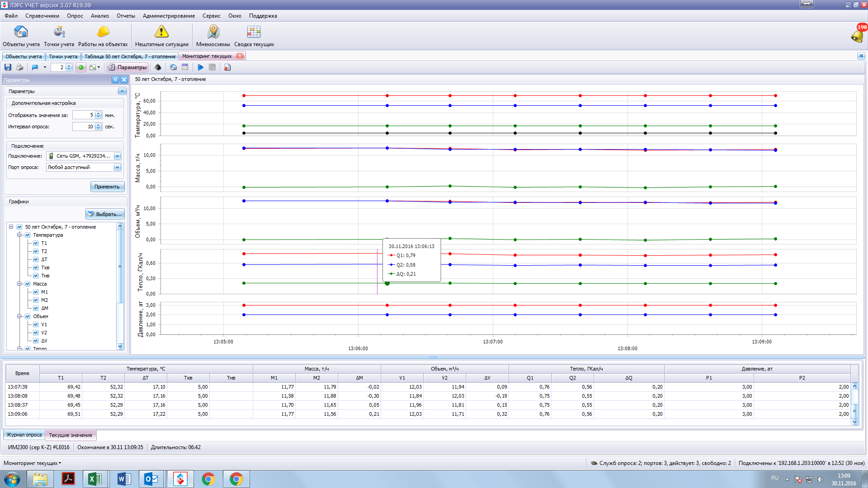The width and height of the screenshot is (868, 488).
Task: Switch to Точки учета document tab
Action: click(x=63, y=56)
